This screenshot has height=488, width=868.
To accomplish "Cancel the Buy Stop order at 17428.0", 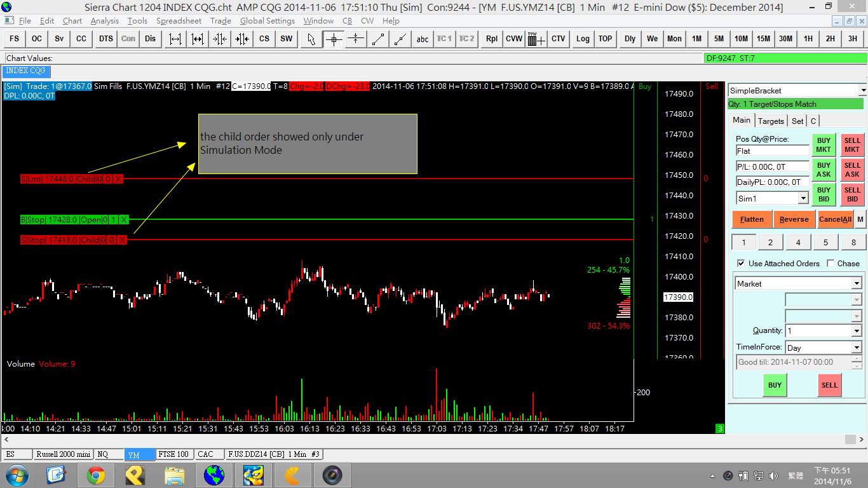I will (124, 220).
